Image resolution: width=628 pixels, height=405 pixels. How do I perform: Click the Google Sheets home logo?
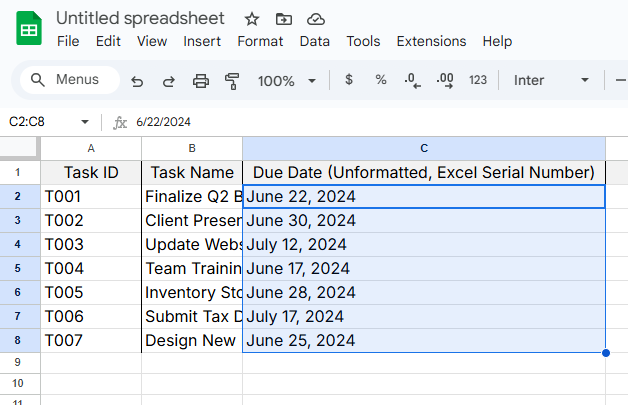coord(28,29)
